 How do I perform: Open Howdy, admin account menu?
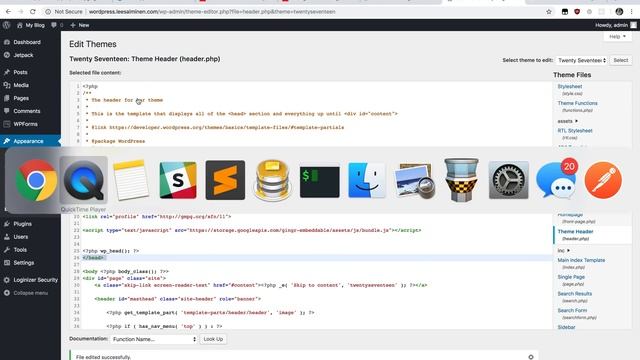tap(616, 25)
